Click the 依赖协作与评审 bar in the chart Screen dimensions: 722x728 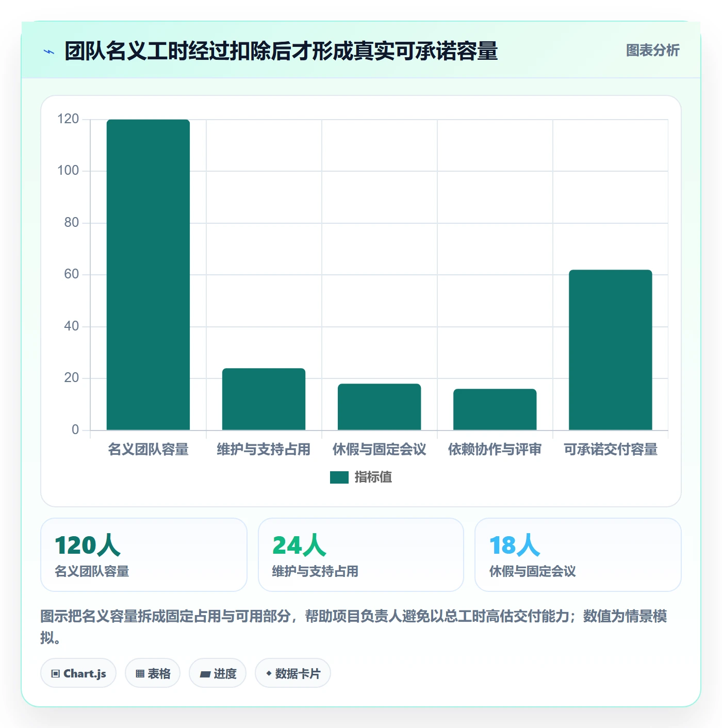[x=495, y=409]
